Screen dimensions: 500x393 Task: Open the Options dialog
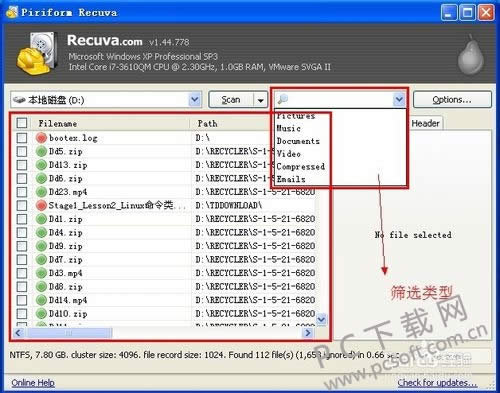tap(452, 100)
